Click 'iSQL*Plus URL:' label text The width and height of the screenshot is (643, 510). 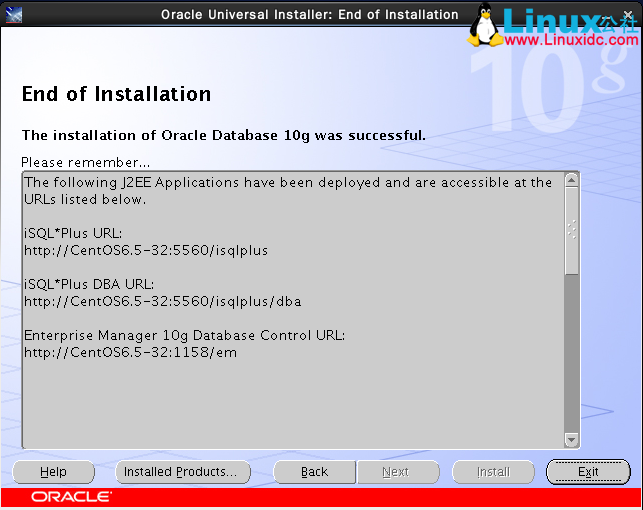(x=73, y=233)
